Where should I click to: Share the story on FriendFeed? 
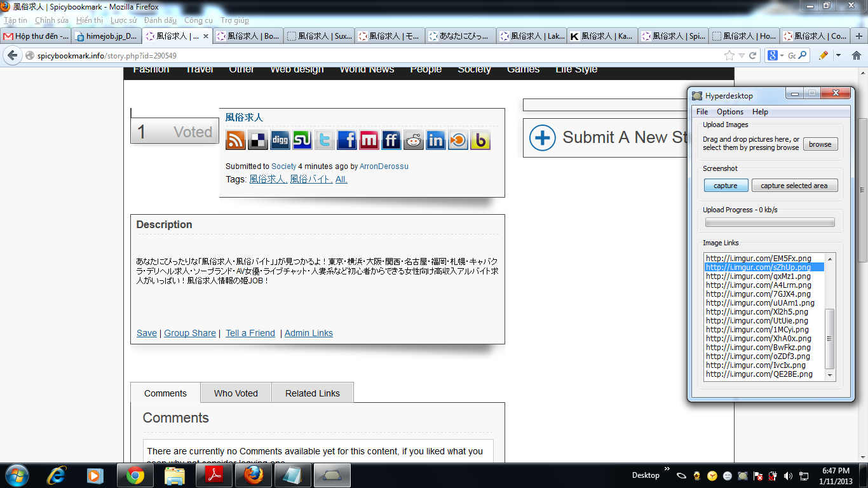(391, 140)
